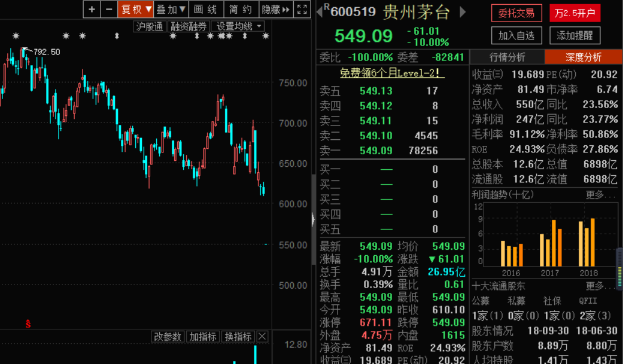Click the red S marker on chart
Screen dimensions: 623x364
[28, 323]
